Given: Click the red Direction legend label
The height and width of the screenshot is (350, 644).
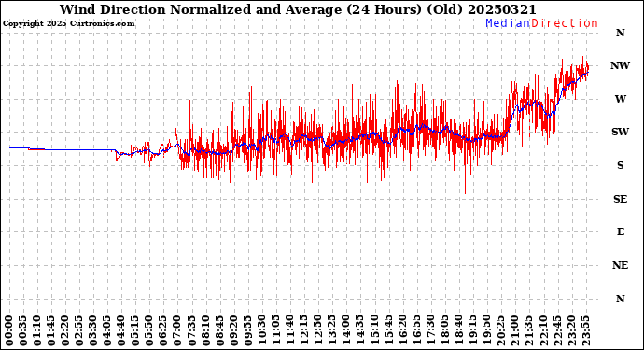Looking at the screenshot, I should coord(565,23).
